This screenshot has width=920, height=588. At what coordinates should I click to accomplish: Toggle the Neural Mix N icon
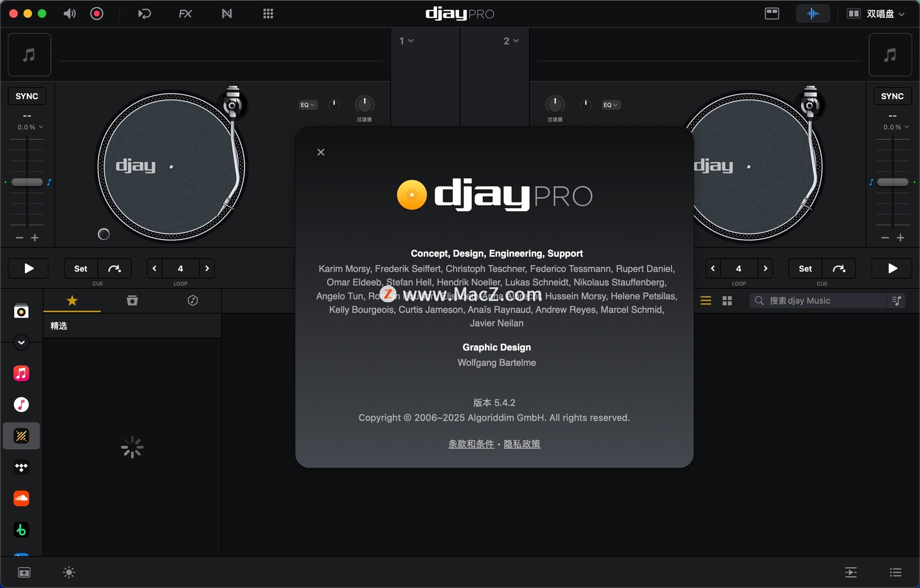(227, 13)
